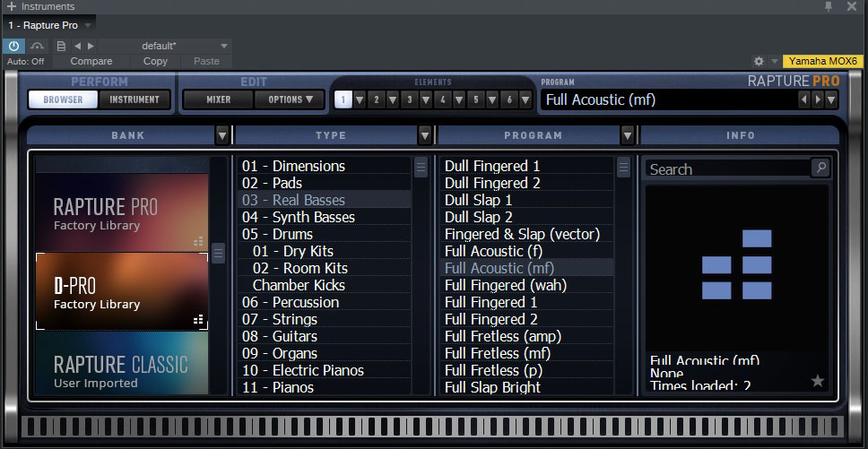Select the Yamaha MOX6 device label
868x449 pixels.
click(822, 61)
